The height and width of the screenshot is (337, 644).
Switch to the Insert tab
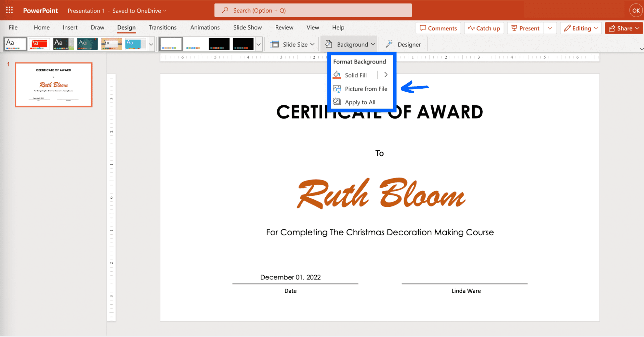pyautogui.click(x=70, y=28)
